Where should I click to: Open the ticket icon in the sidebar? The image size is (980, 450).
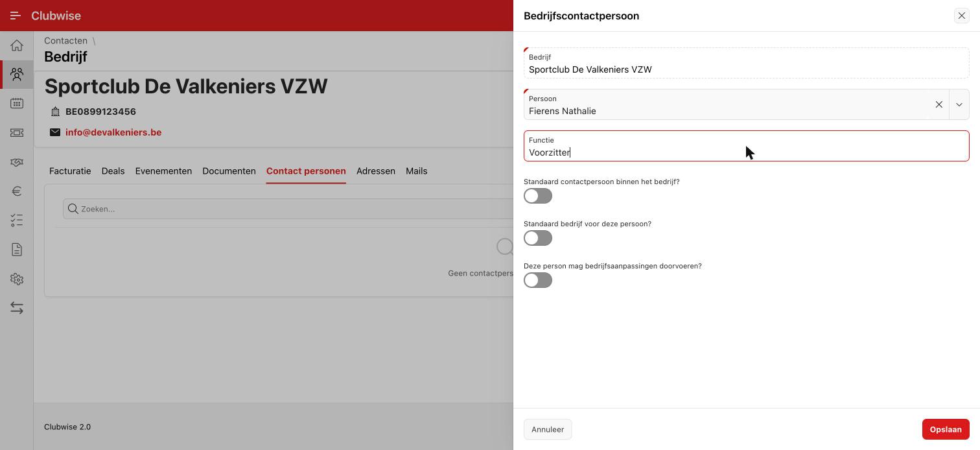coord(17,133)
